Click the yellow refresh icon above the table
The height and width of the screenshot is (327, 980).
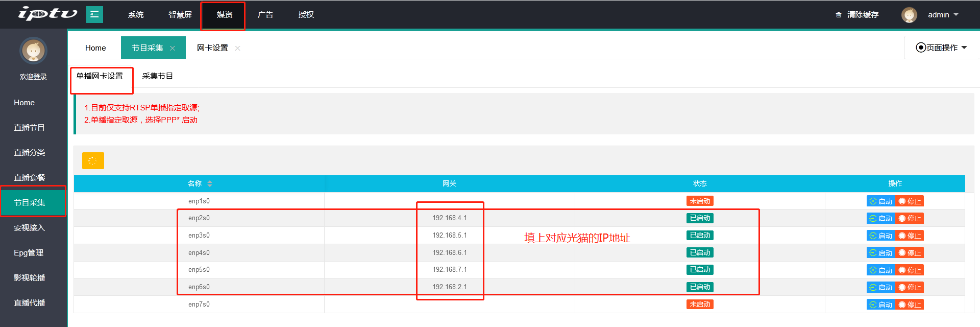click(x=93, y=160)
